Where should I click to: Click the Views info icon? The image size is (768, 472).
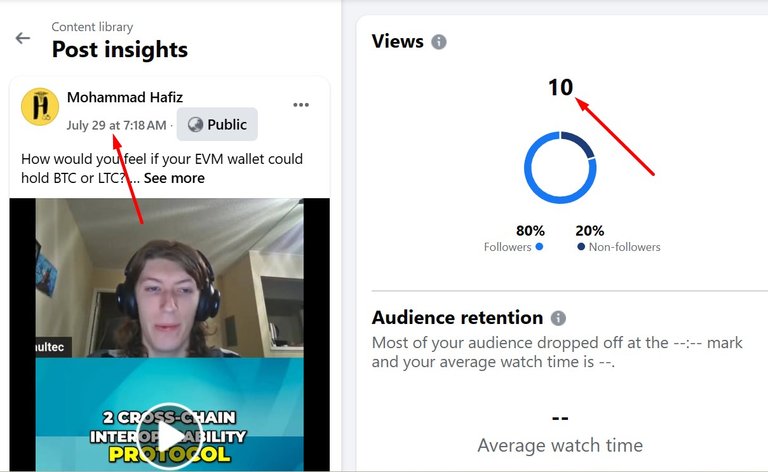click(439, 42)
